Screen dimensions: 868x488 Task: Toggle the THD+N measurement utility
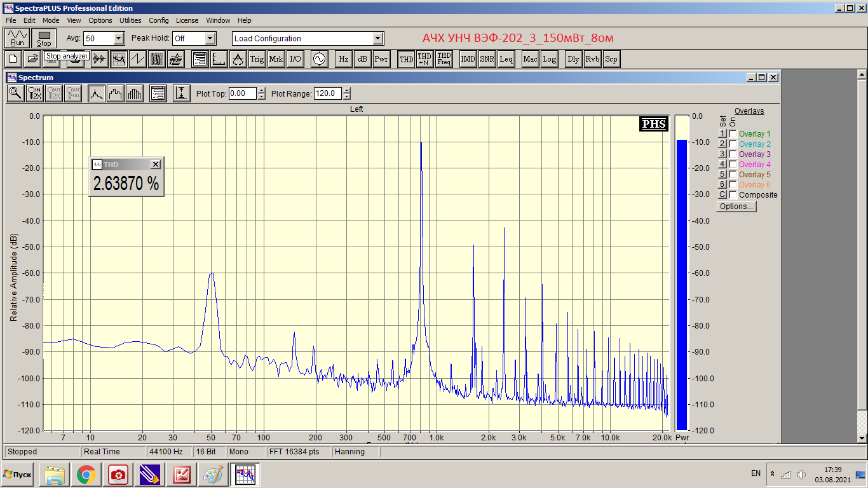click(425, 59)
